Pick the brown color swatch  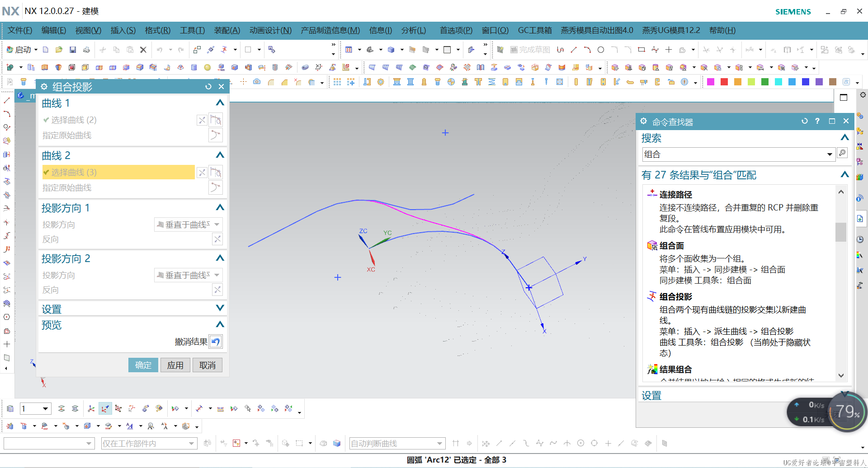click(833, 82)
